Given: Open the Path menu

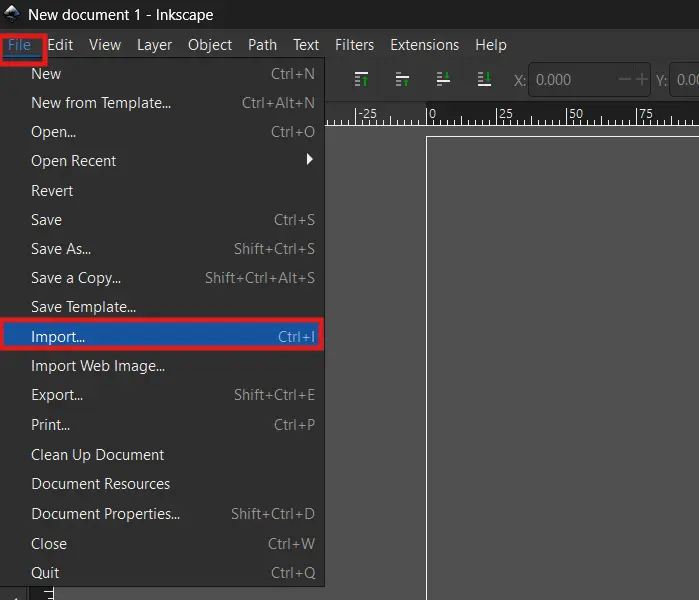Looking at the screenshot, I should (x=262, y=45).
